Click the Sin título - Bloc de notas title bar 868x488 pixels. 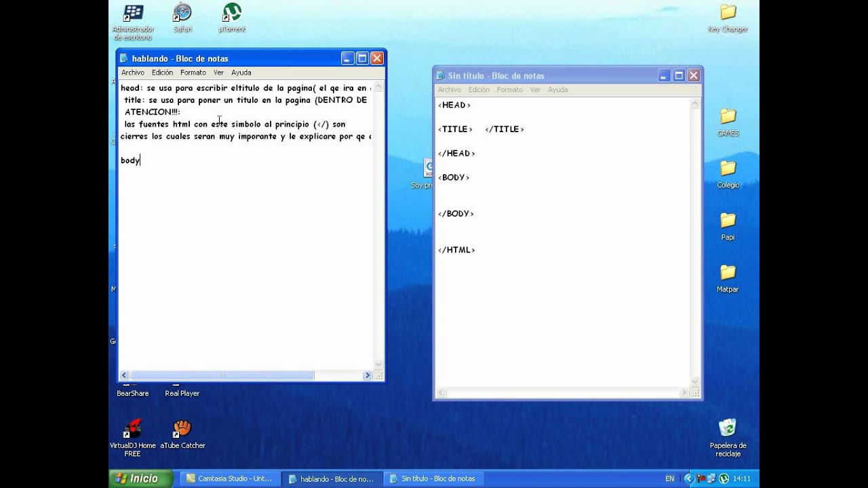[568, 76]
